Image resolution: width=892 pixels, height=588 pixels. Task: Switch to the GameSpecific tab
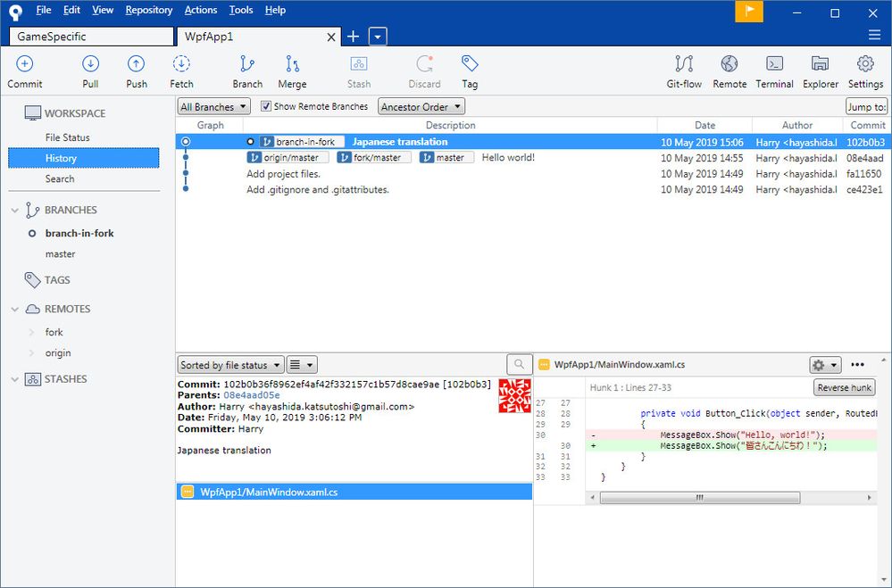[x=89, y=37]
